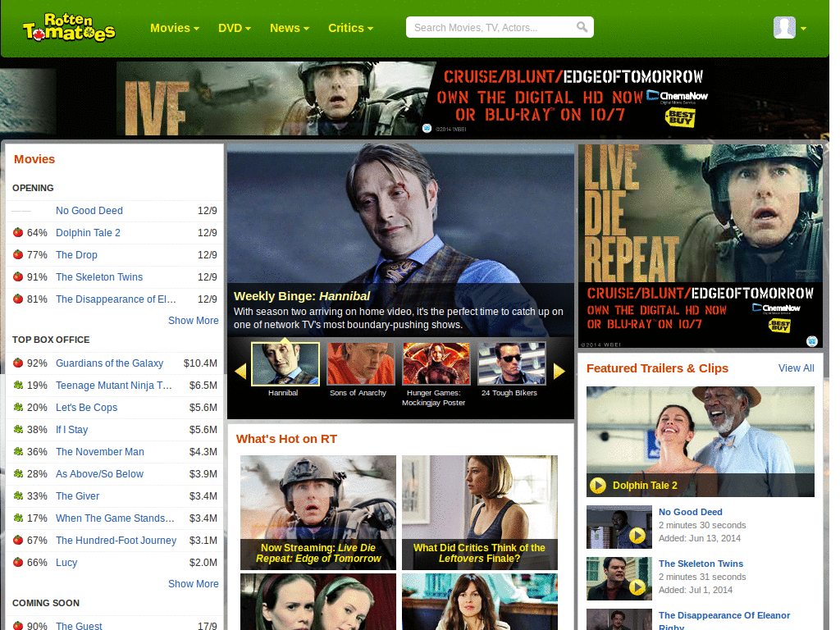
Task: Open The Disappearance of El... movie link
Action: pyautogui.click(x=116, y=299)
